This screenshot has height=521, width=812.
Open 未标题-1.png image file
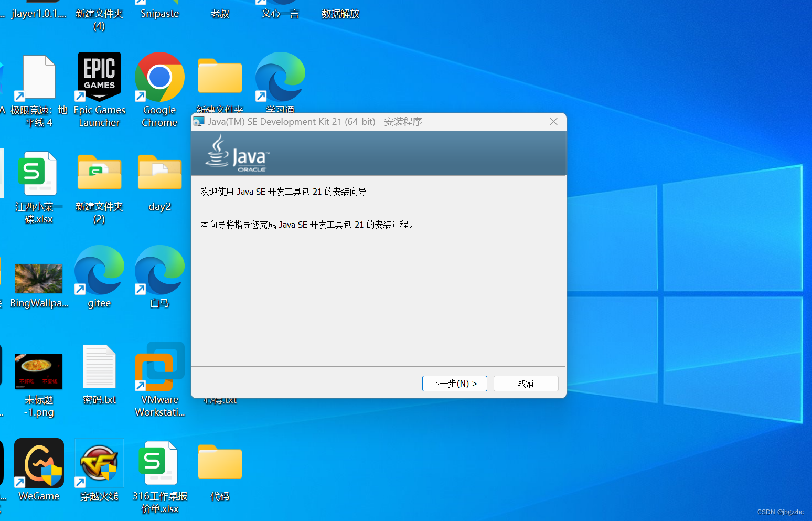click(x=38, y=371)
